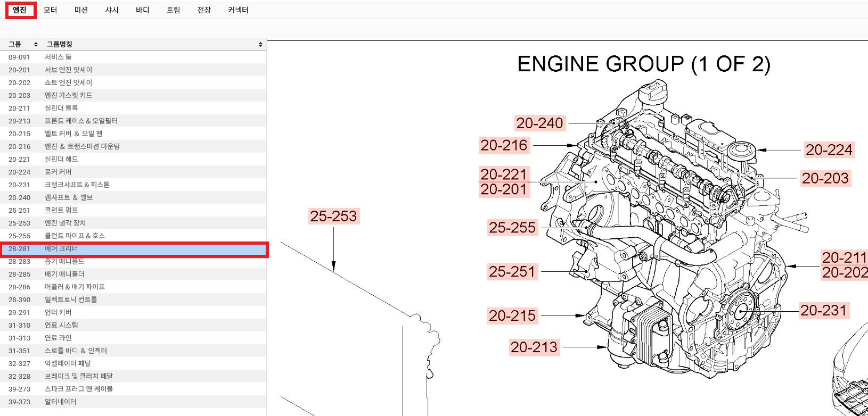This screenshot has height=416, width=868.
Task: Select row 09-091 서비스 툴
Action: pyautogui.click(x=133, y=57)
